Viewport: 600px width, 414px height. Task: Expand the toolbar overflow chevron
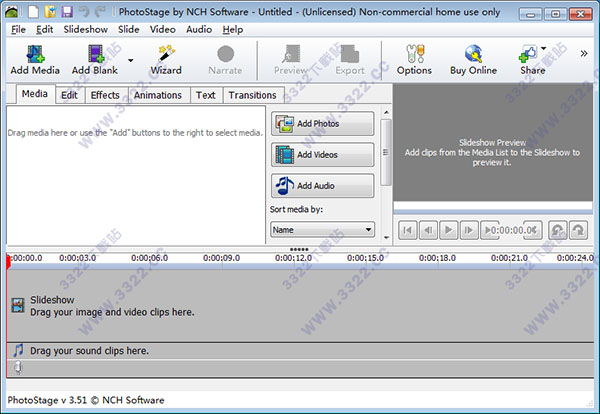pyautogui.click(x=584, y=53)
